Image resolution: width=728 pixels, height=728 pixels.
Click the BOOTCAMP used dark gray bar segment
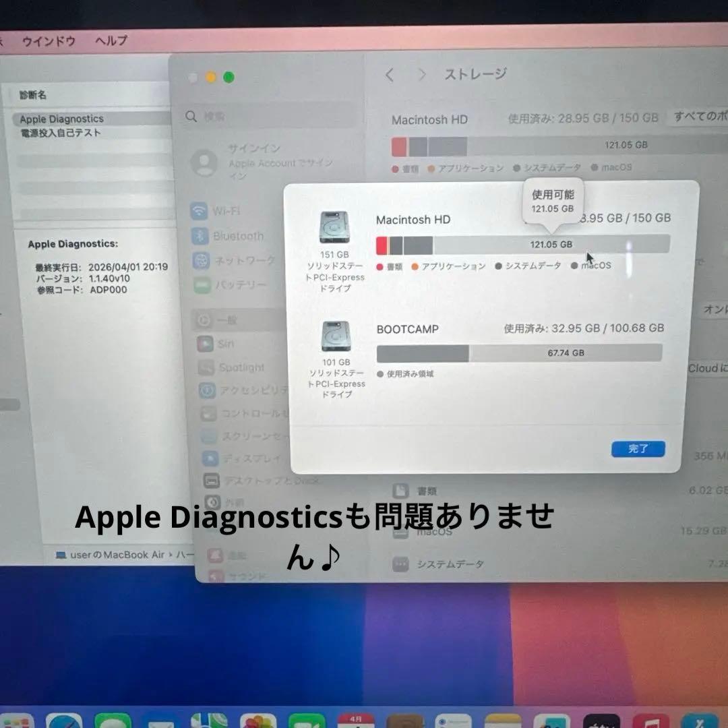[423, 353]
